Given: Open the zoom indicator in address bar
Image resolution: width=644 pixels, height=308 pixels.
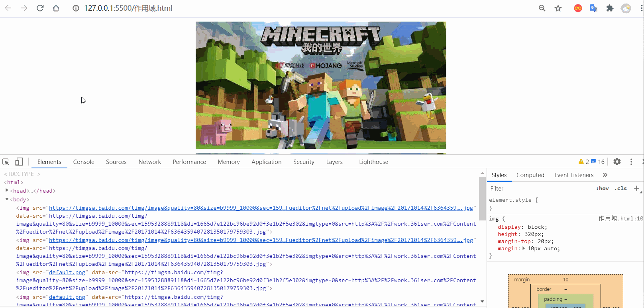Looking at the screenshot, I should (542, 8).
